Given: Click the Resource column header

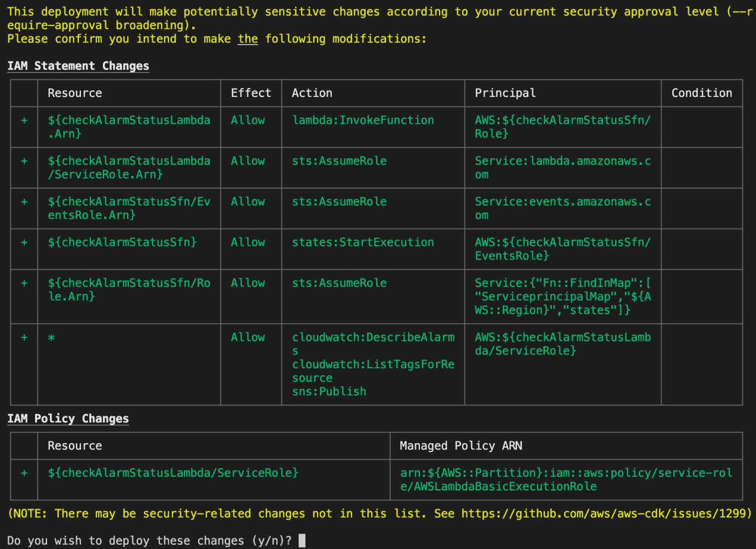Looking at the screenshot, I should pyautogui.click(x=74, y=93).
